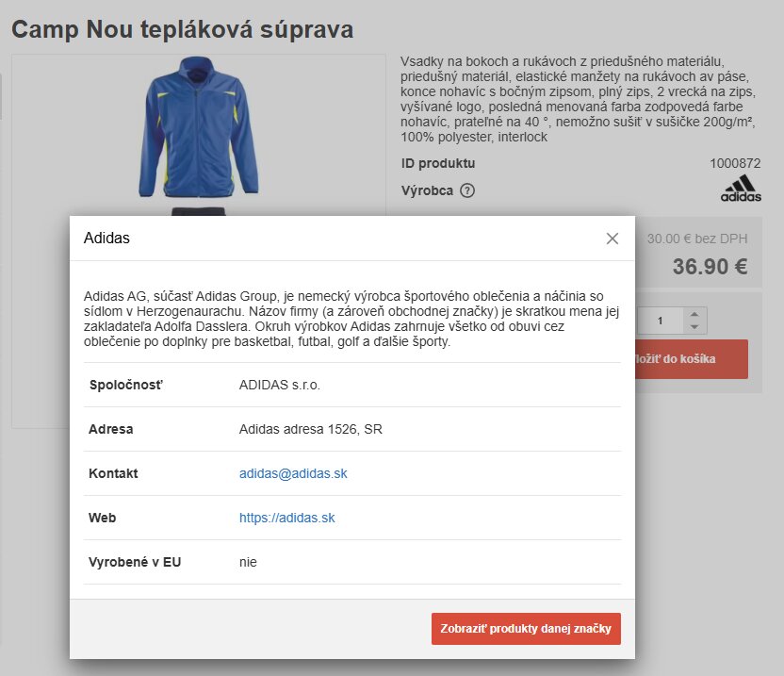Visit the https://adidas.sk web link
This screenshot has width=784, height=676.
pyautogui.click(x=287, y=518)
